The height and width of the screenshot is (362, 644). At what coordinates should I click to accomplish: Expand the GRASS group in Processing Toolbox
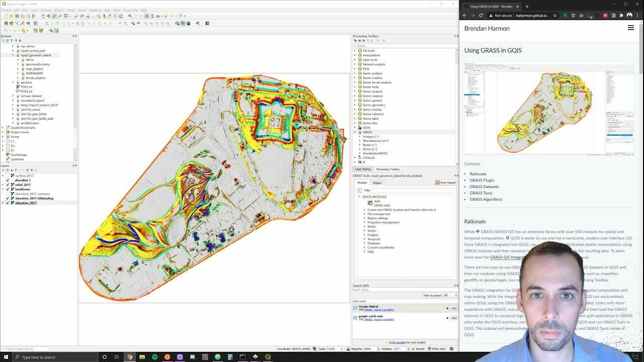coord(355,132)
